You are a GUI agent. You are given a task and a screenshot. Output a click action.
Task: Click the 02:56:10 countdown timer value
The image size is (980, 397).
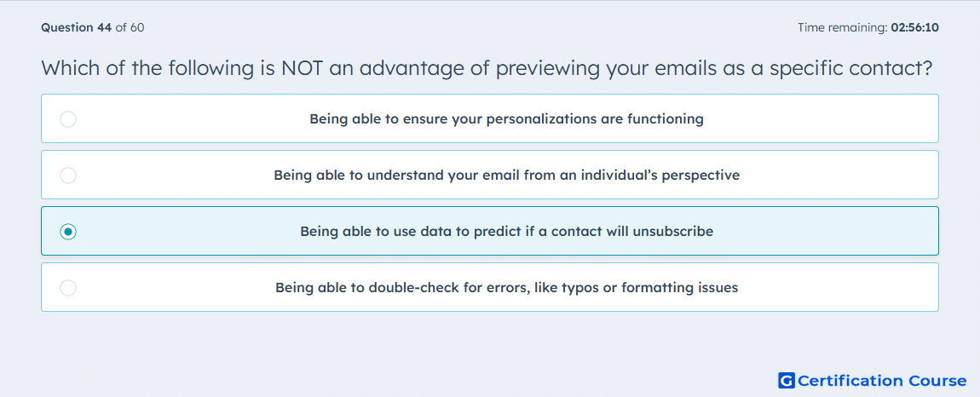click(915, 27)
